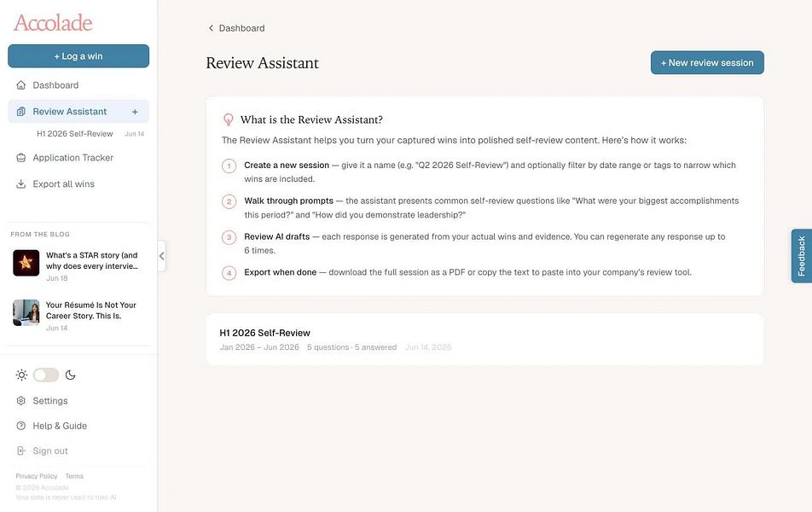
Task: Toggle the light/dark theme switch
Action: tap(46, 375)
